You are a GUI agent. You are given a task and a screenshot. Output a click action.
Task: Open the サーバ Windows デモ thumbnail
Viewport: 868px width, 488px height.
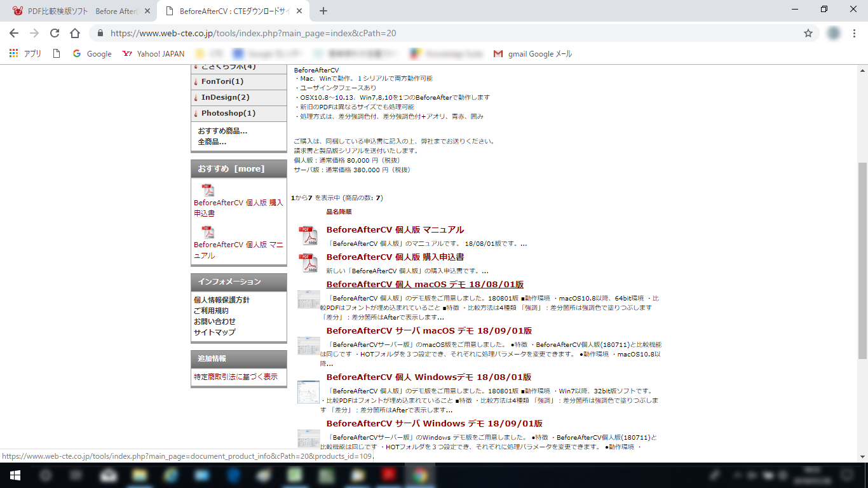coord(309,438)
